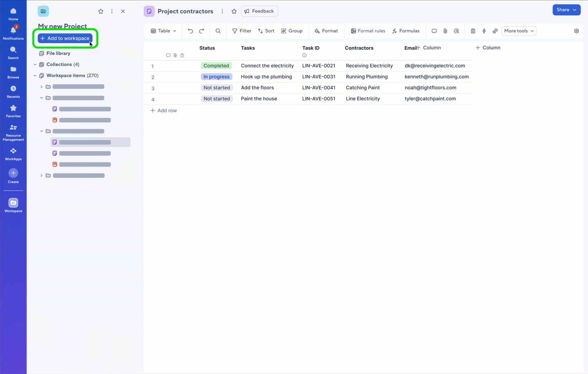Open the automation lightning bolt icon
This screenshot has height=374, width=588.
(484, 31)
